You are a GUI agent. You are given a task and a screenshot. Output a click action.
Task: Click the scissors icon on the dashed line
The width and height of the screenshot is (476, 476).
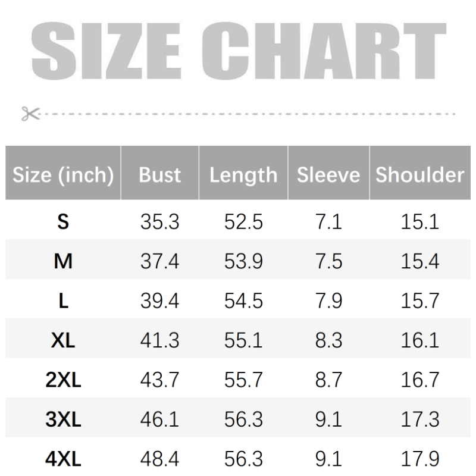point(29,113)
